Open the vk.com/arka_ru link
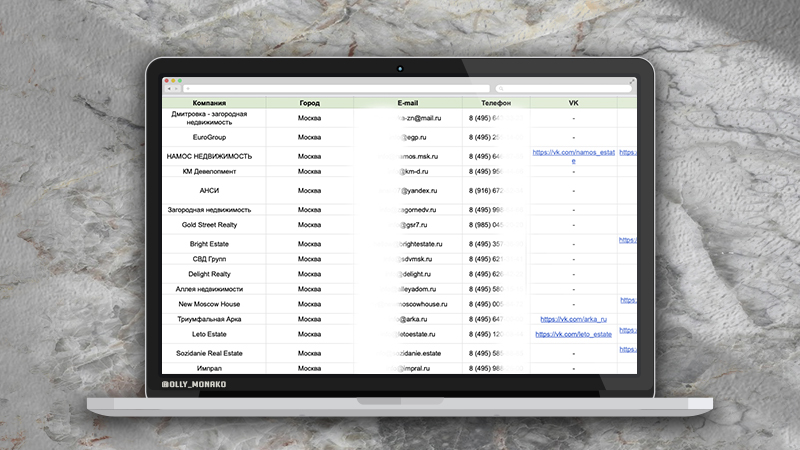 573,319
